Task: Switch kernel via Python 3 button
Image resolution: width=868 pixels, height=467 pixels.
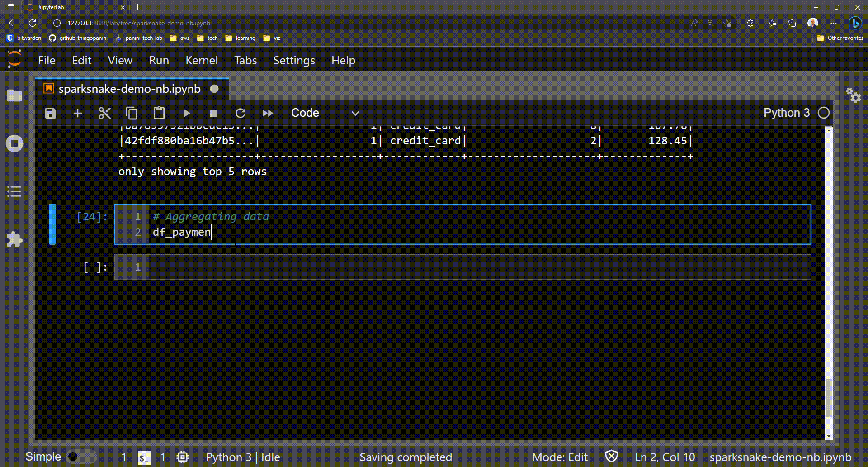Action: [787, 113]
